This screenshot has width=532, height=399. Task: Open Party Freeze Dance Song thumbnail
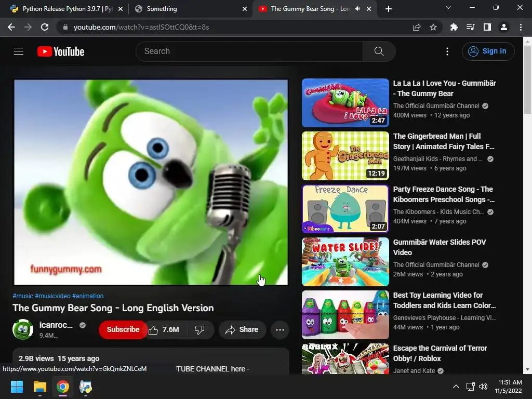coord(345,209)
